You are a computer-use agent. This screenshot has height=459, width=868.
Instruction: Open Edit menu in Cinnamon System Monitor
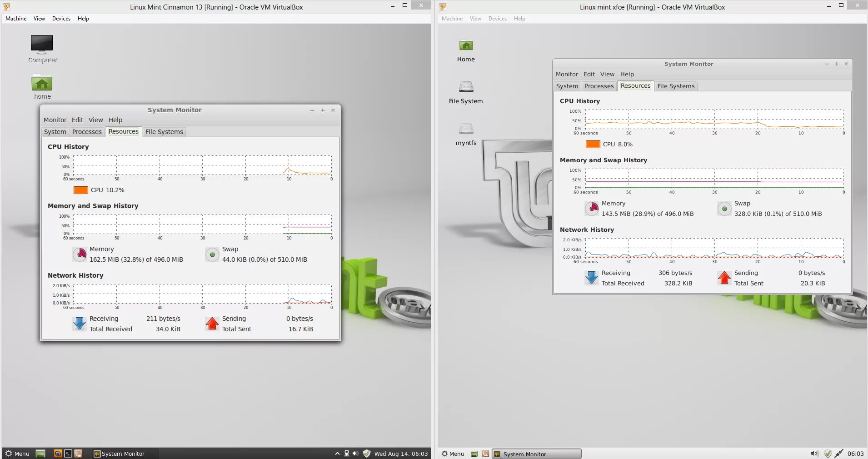[x=77, y=120]
